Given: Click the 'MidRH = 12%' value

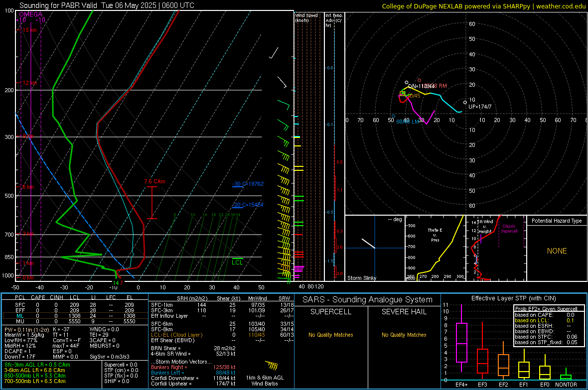Looking at the screenshot, I should (20, 346).
